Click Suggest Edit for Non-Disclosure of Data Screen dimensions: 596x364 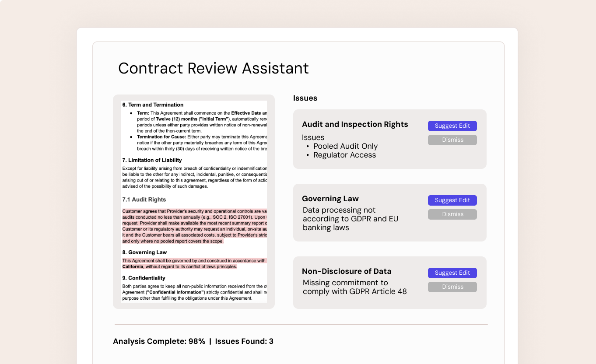(x=452, y=273)
